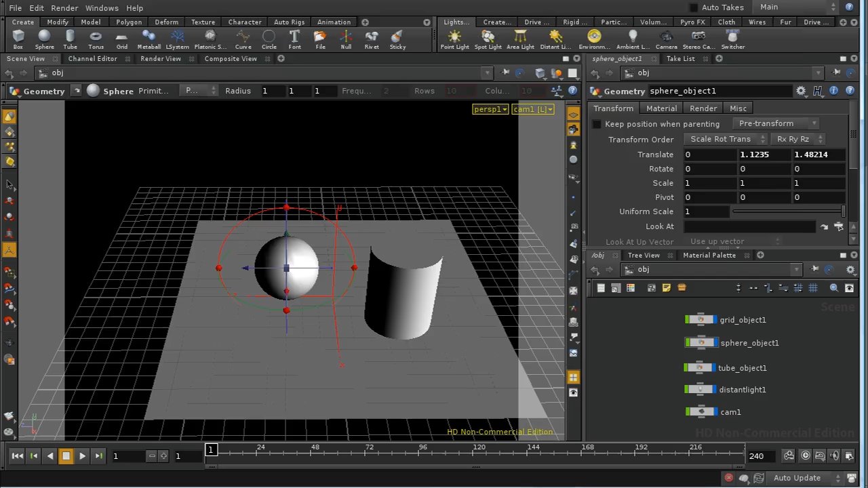The width and height of the screenshot is (868, 488).
Task: Open the Scale Rot Trans dropdown
Action: (726, 139)
